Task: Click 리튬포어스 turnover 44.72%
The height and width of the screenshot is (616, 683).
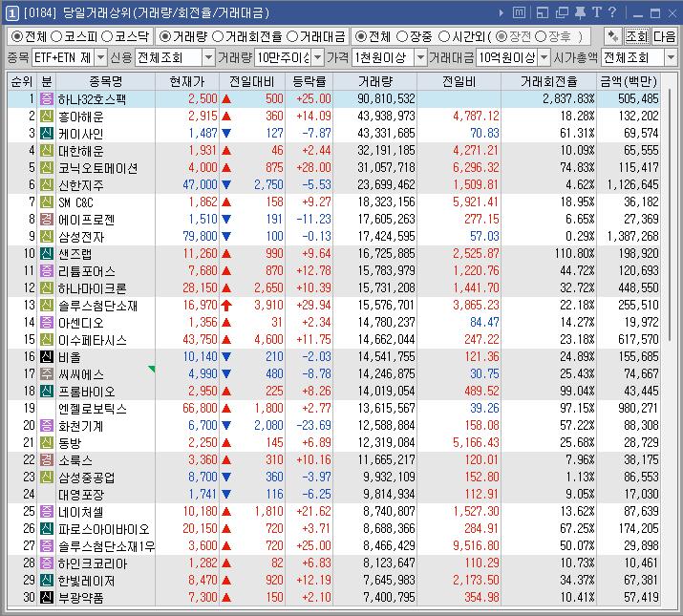Action: coord(577,270)
